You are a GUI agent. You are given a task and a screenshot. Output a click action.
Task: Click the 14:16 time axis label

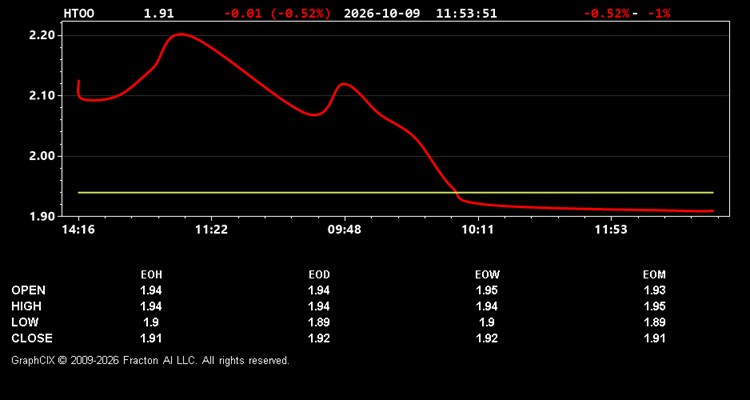click(x=78, y=230)
